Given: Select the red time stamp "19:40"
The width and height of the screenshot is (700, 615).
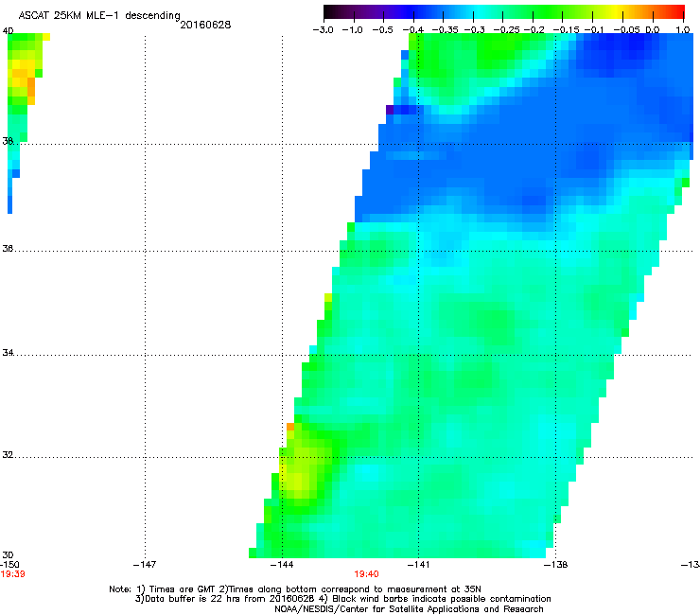Looking at the screenshot, I should click(366, 574).
